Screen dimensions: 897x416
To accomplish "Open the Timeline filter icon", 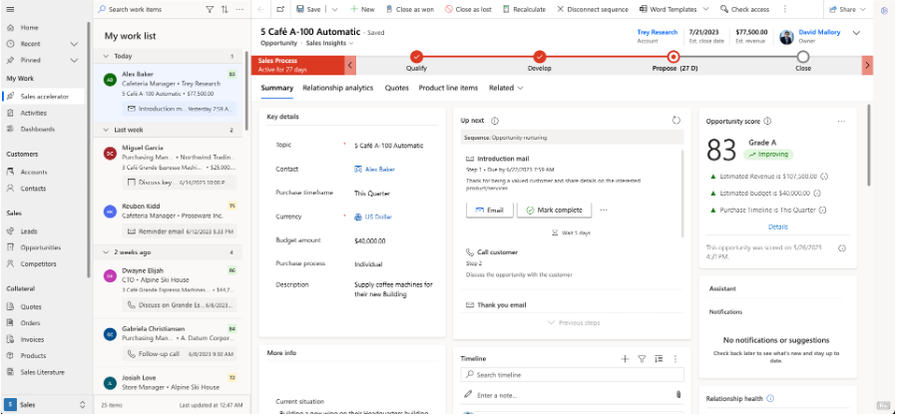I will click(642, 359).
